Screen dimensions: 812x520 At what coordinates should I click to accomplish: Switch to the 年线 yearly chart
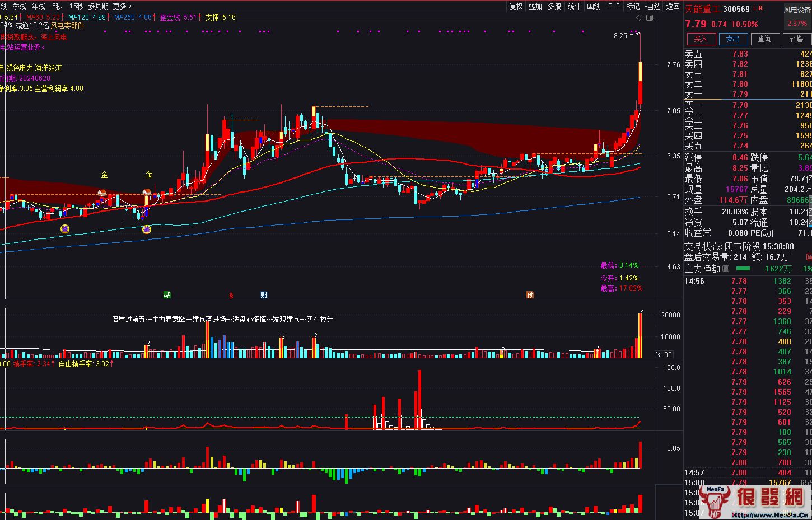pyautogui.click(x=38, y=6)
